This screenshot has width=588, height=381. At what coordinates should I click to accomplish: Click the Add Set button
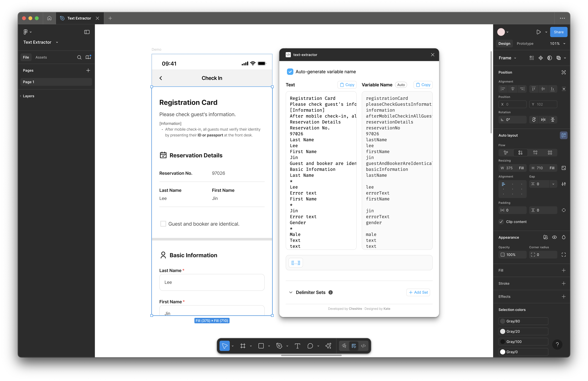point(418,292)
